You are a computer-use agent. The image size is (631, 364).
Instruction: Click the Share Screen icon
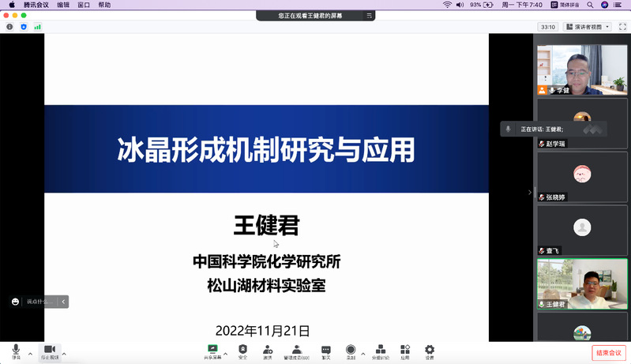tap(212, 350)
